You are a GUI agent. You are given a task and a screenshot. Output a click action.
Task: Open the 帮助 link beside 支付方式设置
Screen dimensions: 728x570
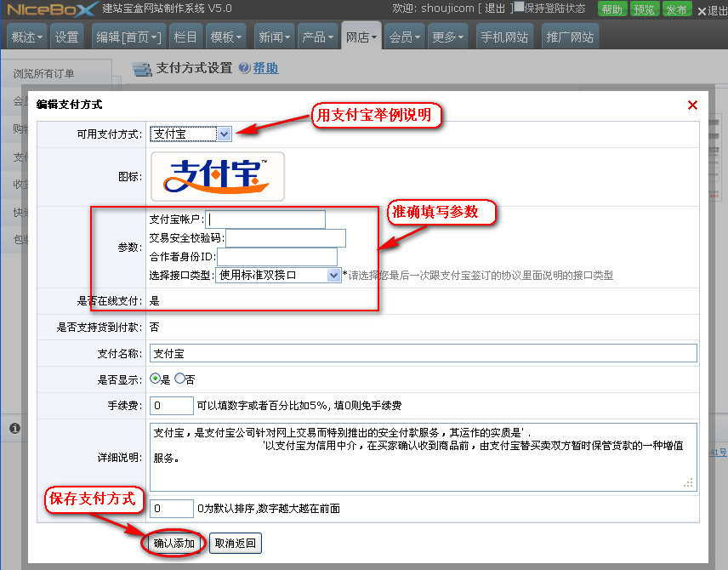(265, 68)
